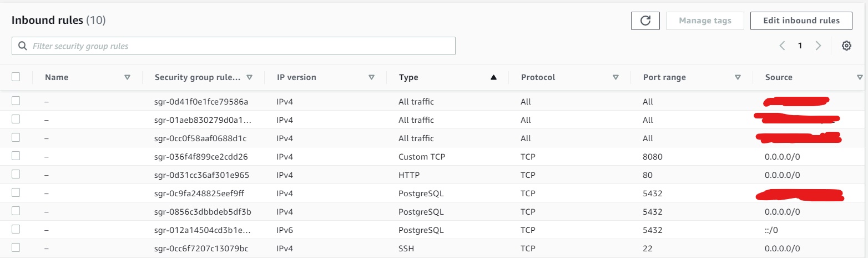Click the search magnifier icon
This screenshot has width=868, height=258.
tap(23, 46)
